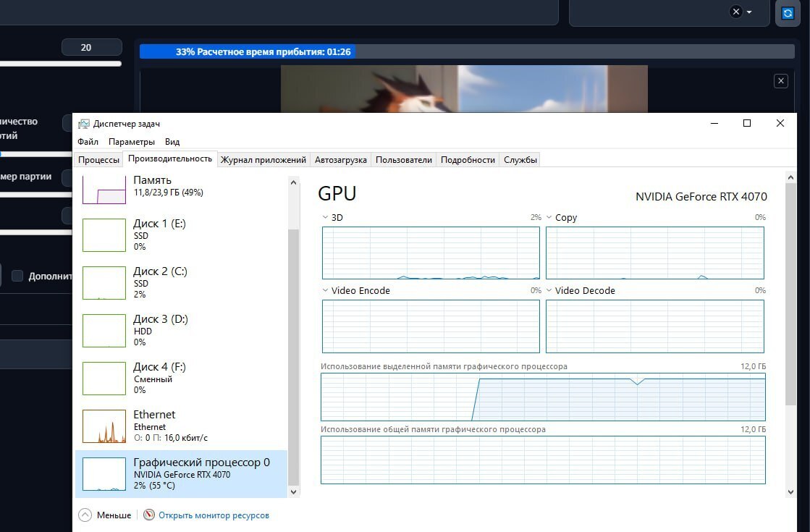Select Disk 3 (D:) HDD entry
This screenshot has height=532, width=810.
(x=181, y=330)
